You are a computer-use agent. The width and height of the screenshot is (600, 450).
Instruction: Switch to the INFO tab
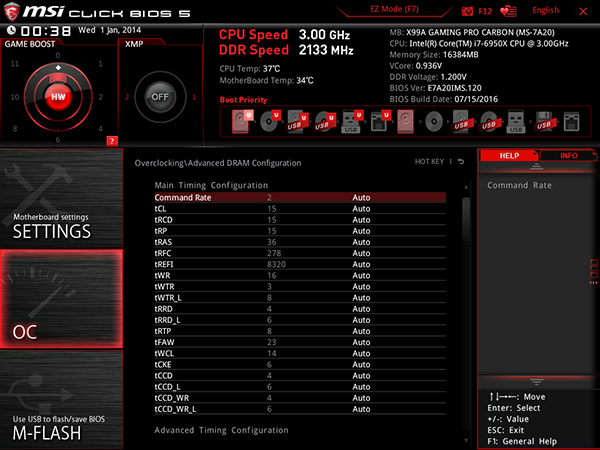pos(569,155)
